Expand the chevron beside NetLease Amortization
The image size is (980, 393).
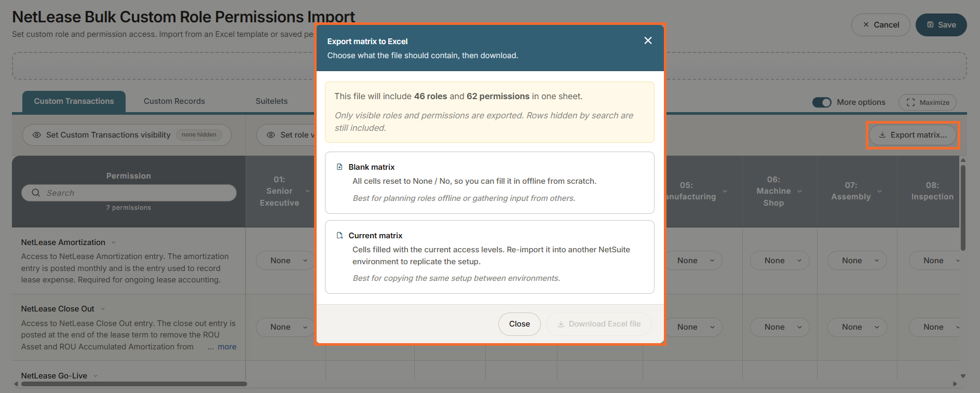(x=114, y=242)
